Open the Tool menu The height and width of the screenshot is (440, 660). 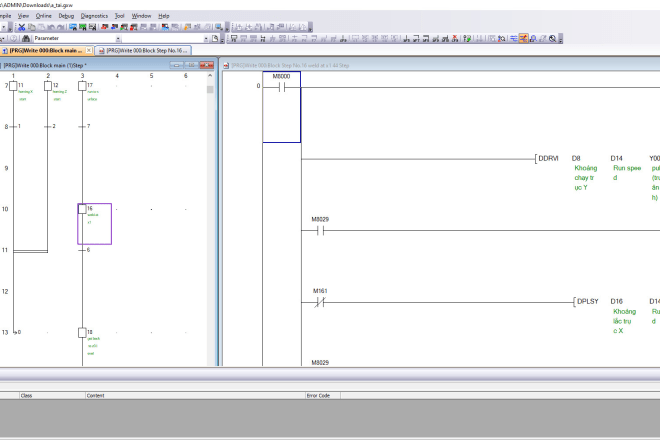[x=120, y=16]
